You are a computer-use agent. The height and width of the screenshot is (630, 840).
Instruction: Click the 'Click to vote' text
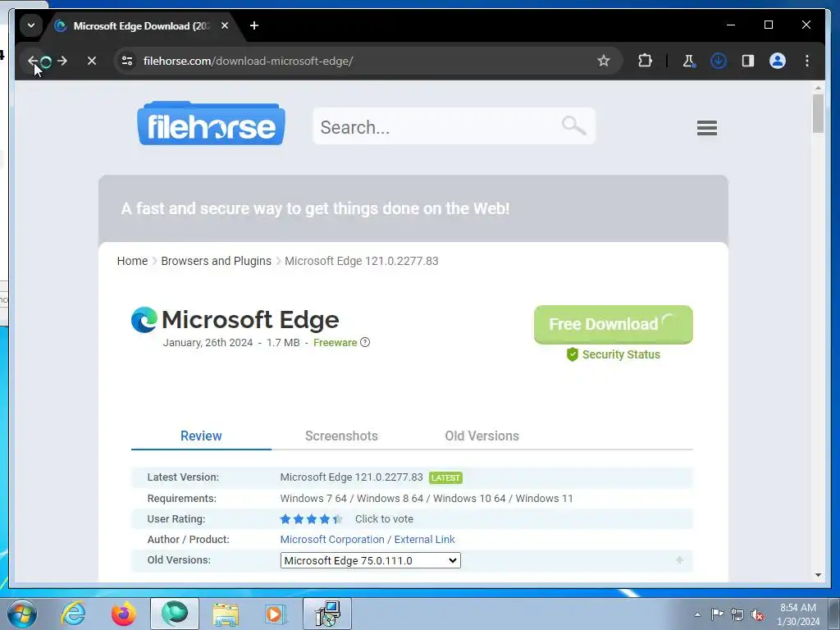pos(384,519)
